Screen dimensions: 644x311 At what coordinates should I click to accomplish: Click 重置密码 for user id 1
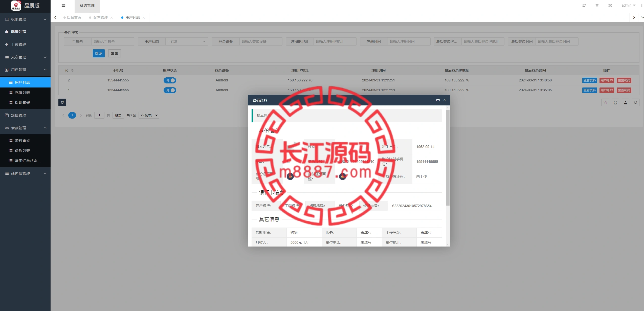624,90
